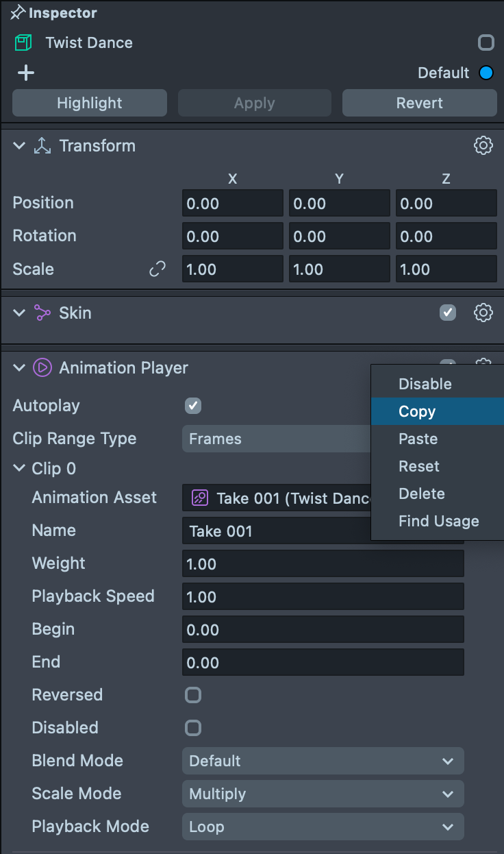Click the Animation Player play icon
This screenshot has width=504, height=854.
[42, 368]
